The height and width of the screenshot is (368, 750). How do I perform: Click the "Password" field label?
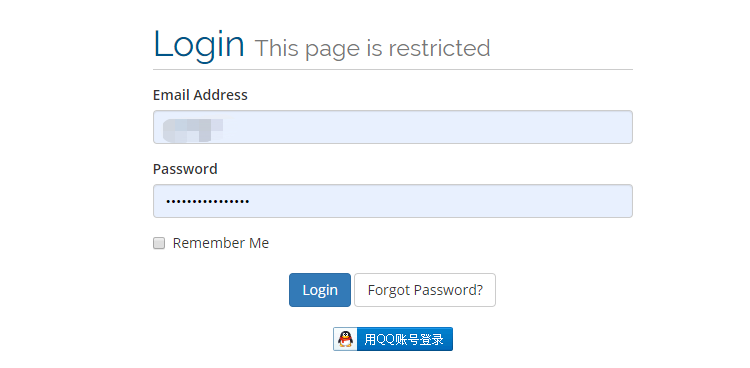[185, 169]
